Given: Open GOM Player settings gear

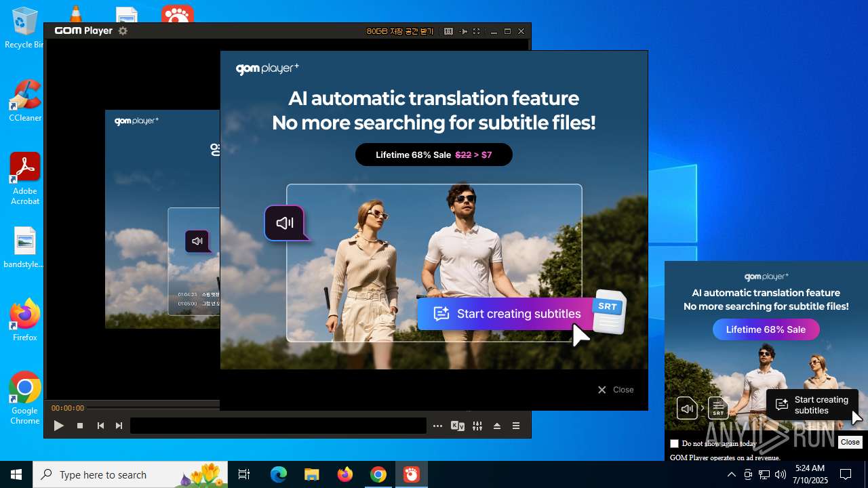Looking at the screenshot, I should coord(123,30).
